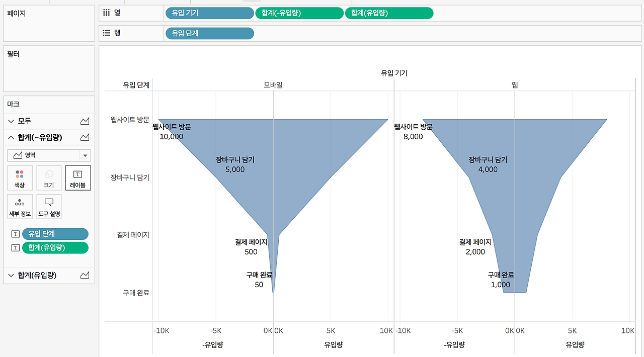Expand the bottom 합계(유입량) marks section
This screenshot has width=644, height=357.
[x=12, y=275]
